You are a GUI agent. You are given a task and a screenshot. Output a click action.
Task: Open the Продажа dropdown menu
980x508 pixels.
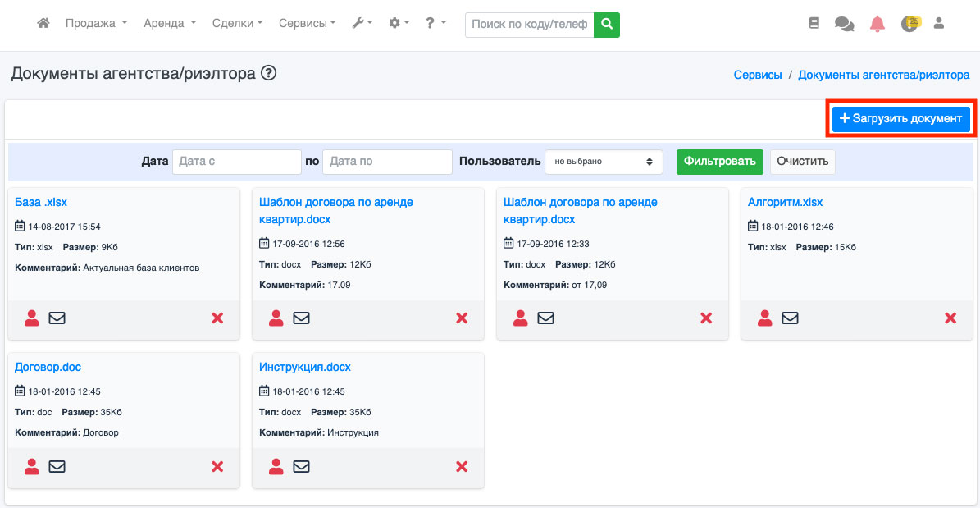(96, 24)
